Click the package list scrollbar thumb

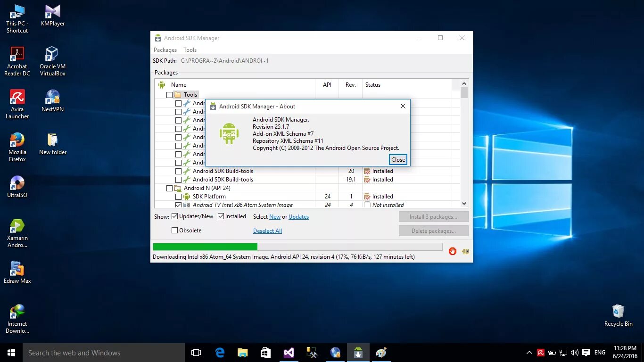click(464, 93)
